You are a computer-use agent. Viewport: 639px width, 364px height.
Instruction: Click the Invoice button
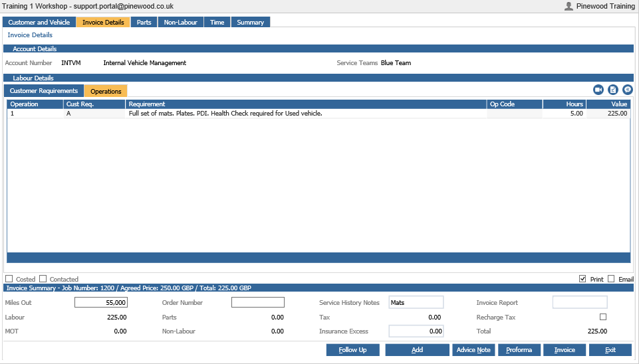click(565, 350)
